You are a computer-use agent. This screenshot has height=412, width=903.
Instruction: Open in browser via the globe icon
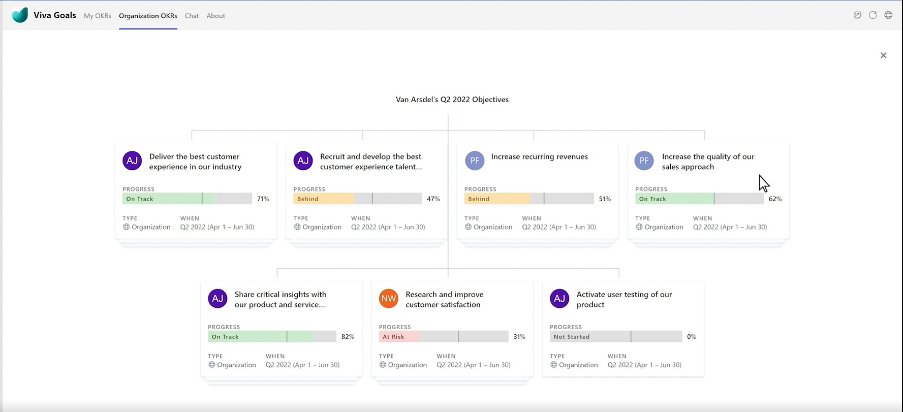point(889,16)
